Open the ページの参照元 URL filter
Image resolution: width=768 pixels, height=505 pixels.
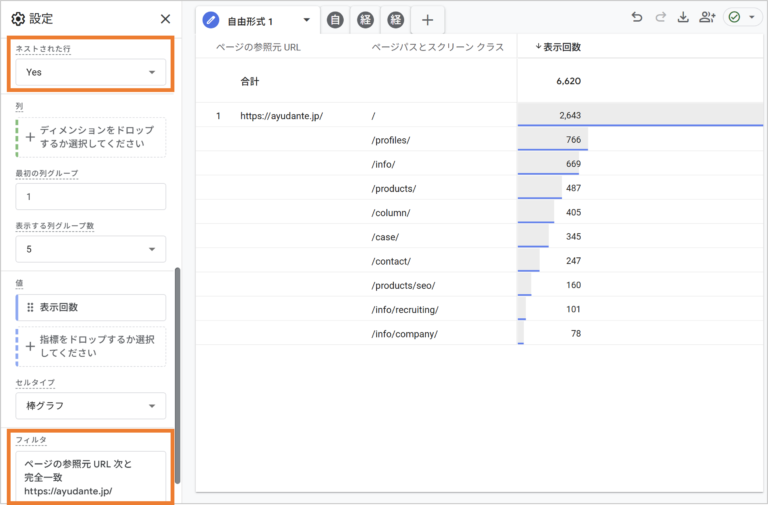click(91, 477)
